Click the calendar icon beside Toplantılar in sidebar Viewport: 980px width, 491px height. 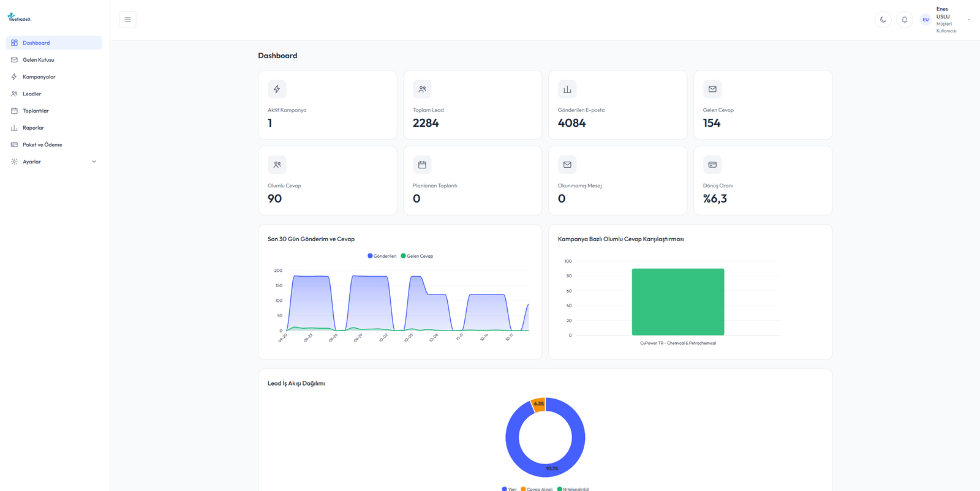point(14,111)
